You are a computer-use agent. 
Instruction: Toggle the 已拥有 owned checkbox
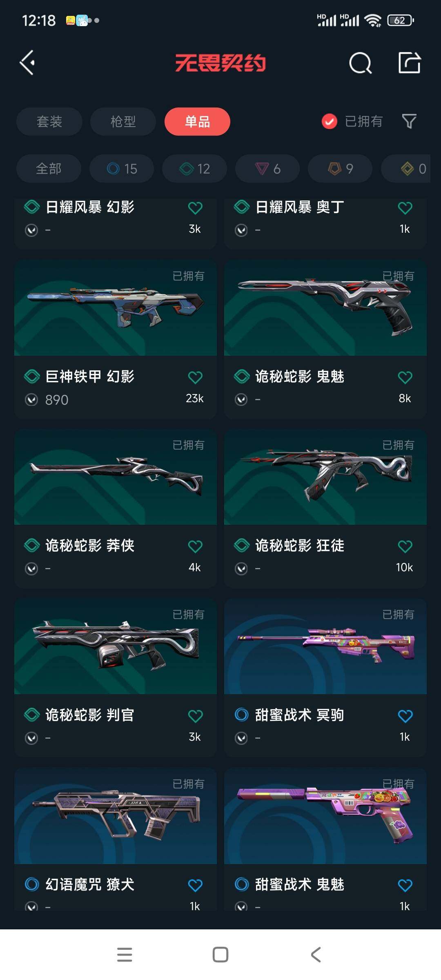tap(329, 121)
